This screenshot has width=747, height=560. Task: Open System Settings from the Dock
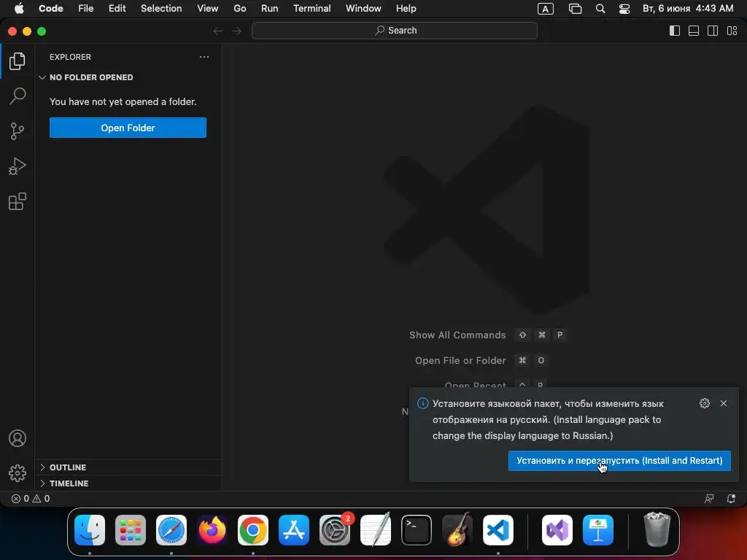pyautogui.click(x=335, y=530)
